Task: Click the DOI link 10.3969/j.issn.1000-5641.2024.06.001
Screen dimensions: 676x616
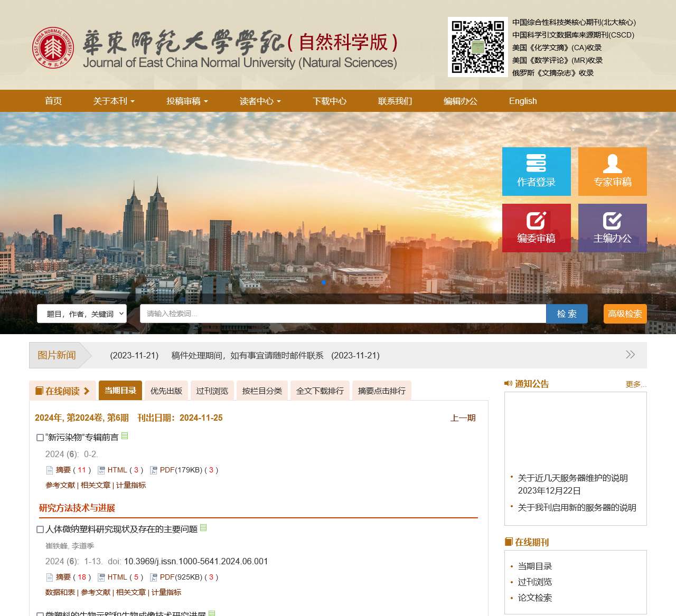Action: pyautogui.click(x=196, y=561)
